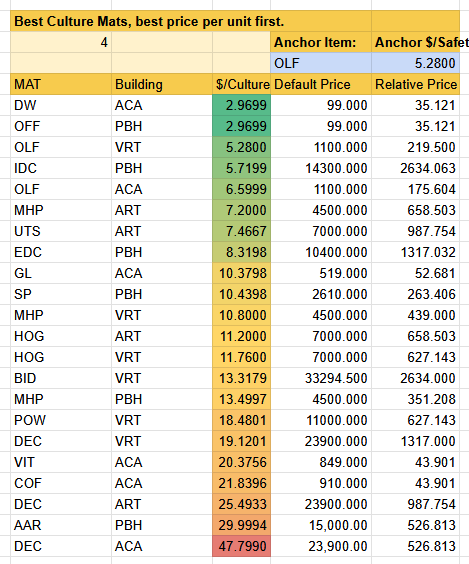Screen dimensions: 469x564
Task: Click the default price 14300.000 cell
Action: 321,168
